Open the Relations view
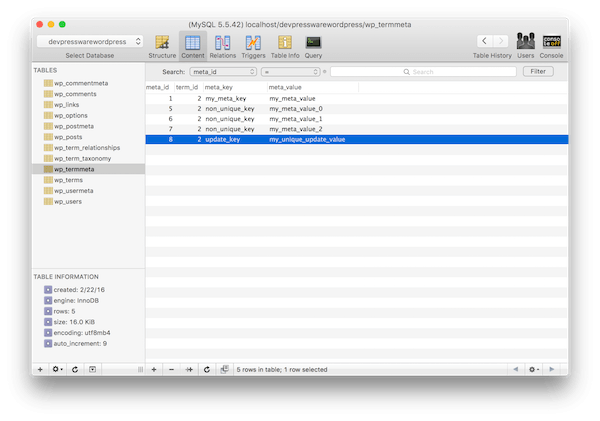This screenshot has height=421, width=600. pyautogui.click(x=223, y=46)
